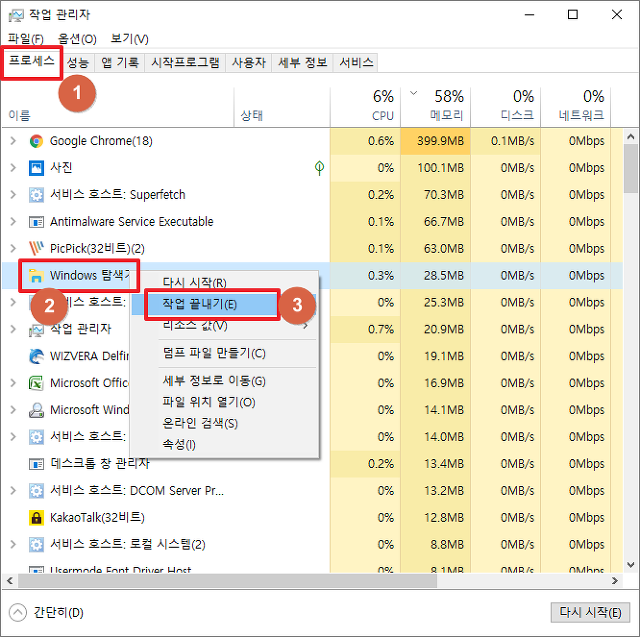
Task: Expand 서비스 호스트: DCOM Server row
Action: tap(13, 491)
